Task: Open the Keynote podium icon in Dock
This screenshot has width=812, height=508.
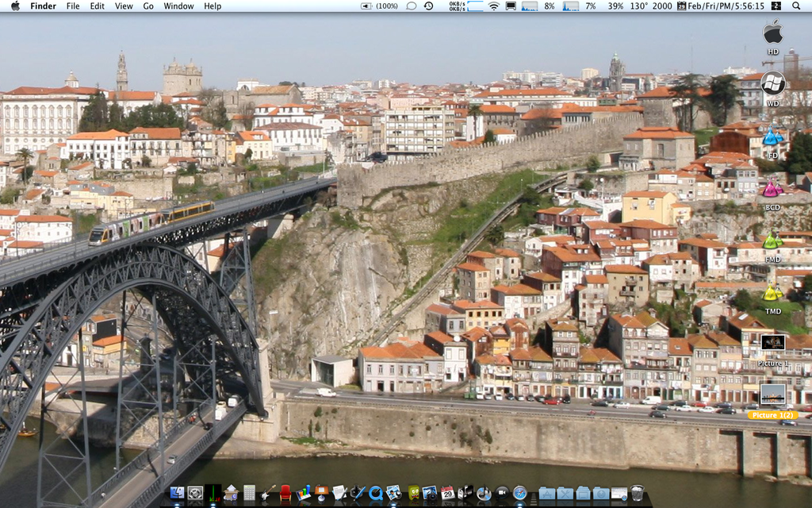Action: coord(321,493)
